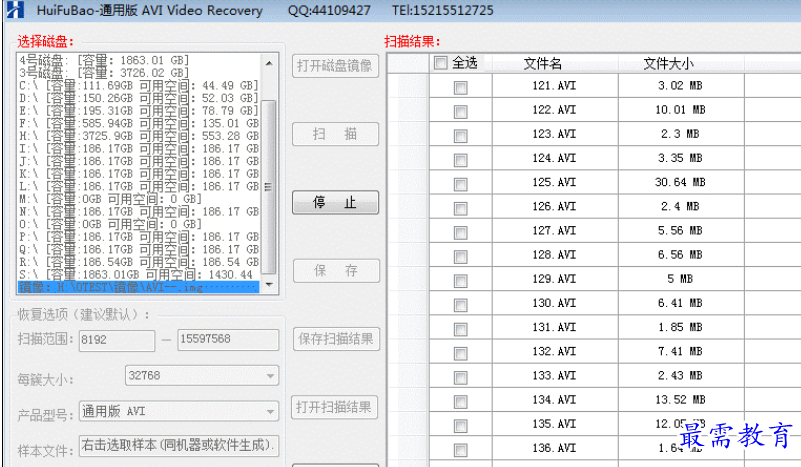Click the scan range start field 8192
801x467 pixels.
pyautogui.click(x=117, y=340)
